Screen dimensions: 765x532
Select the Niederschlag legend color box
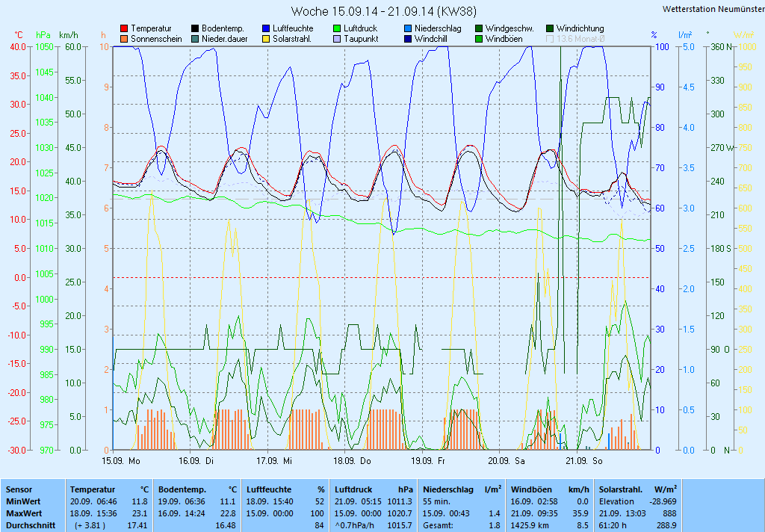click(x=408, y=28)
